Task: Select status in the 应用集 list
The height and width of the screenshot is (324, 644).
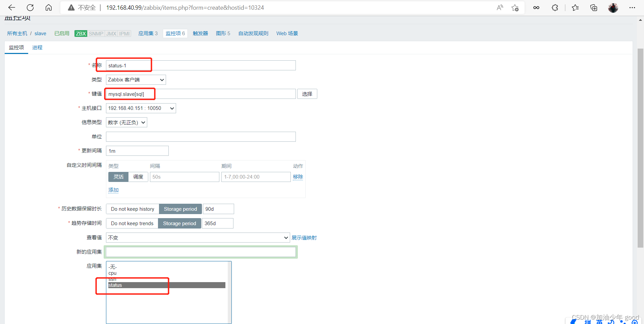Action: tap(167, 285)
